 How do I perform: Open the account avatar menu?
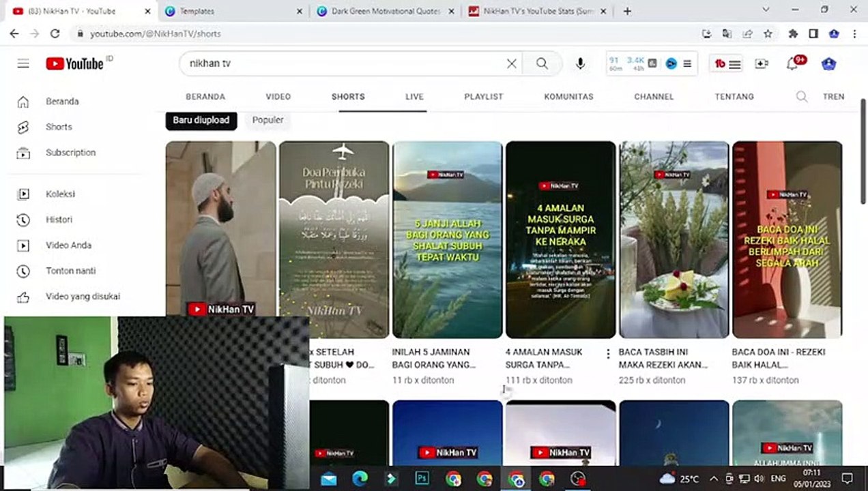(x=828, y=63)
